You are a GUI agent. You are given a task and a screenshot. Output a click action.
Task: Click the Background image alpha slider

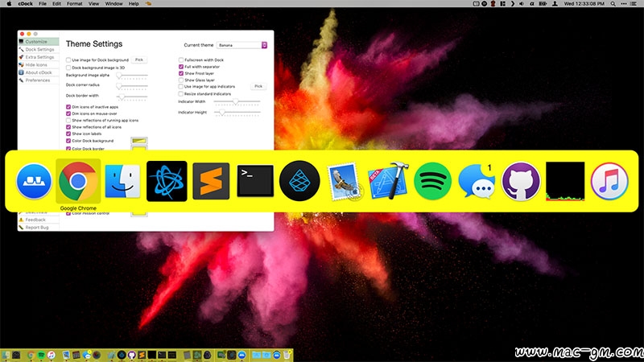tap(131, 76)
